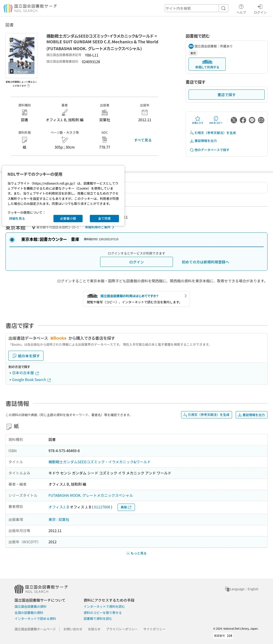The height and width of the screenshot is (644, 273).
Task: Open footer link 図書館で資料を読む
Action: tap(98, 619)
